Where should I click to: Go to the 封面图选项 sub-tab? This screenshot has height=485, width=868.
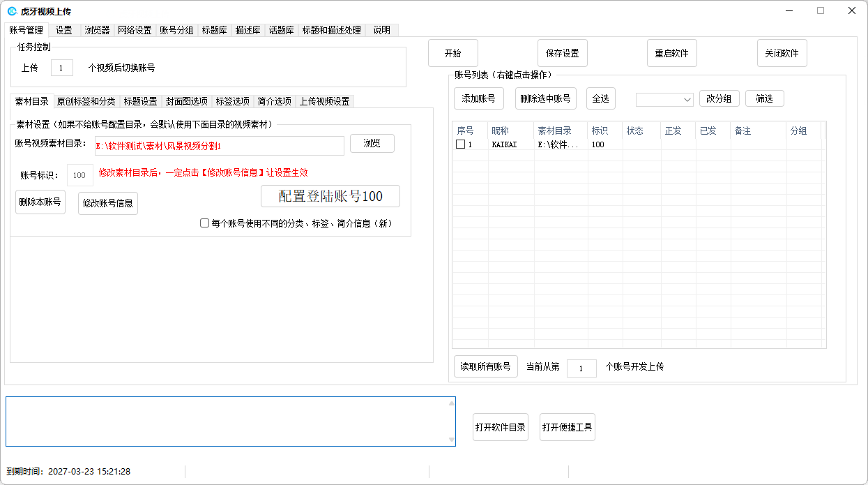pyautogui.click(x=186, y=101)
